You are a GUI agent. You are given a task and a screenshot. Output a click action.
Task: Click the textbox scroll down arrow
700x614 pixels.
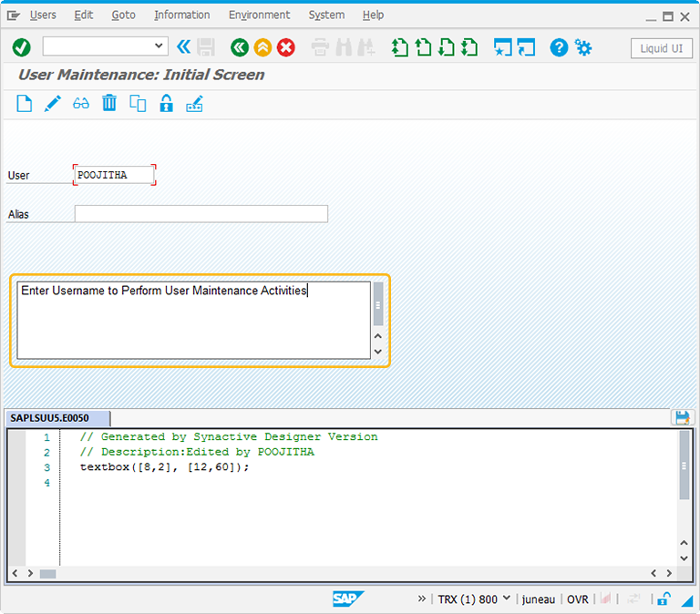click(x=378, y=352)
